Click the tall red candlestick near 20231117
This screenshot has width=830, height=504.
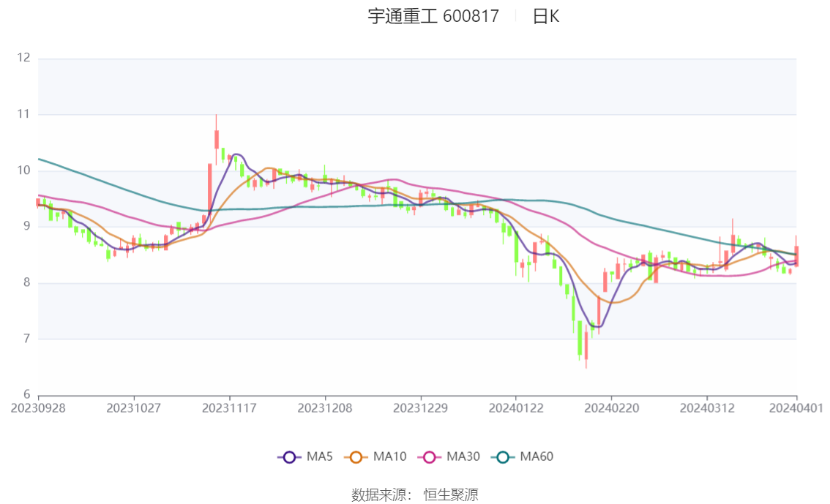217,139
